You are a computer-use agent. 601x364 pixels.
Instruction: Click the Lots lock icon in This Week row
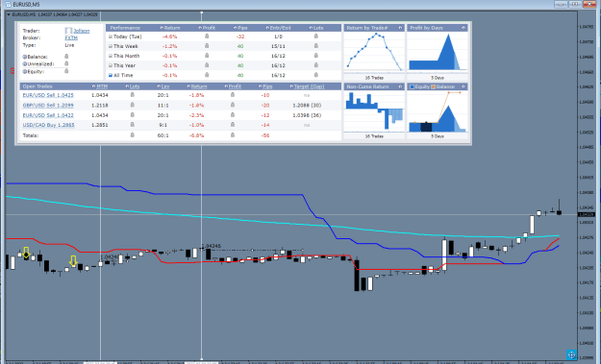tap(315, 45)
